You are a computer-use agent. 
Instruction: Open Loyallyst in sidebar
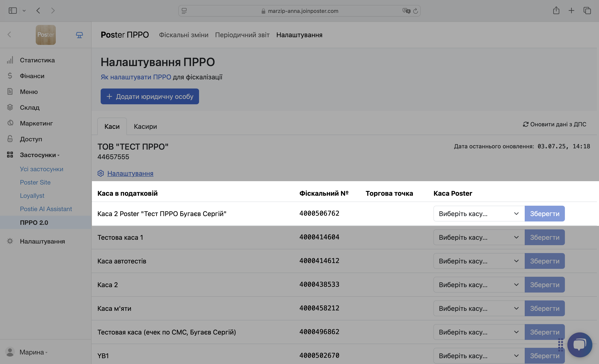pyautogui.click(x=32, y=196)
